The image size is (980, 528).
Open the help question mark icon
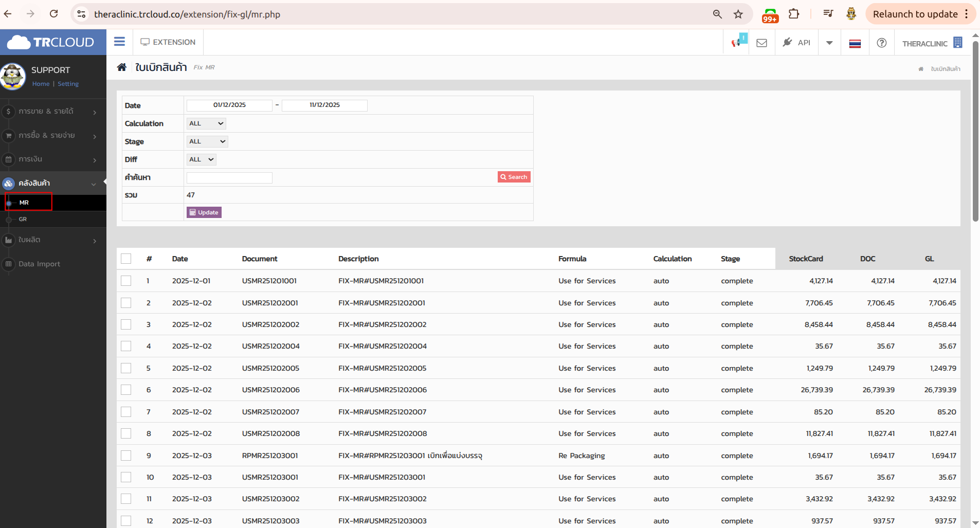pyautogui.click(x=881, y=43)
